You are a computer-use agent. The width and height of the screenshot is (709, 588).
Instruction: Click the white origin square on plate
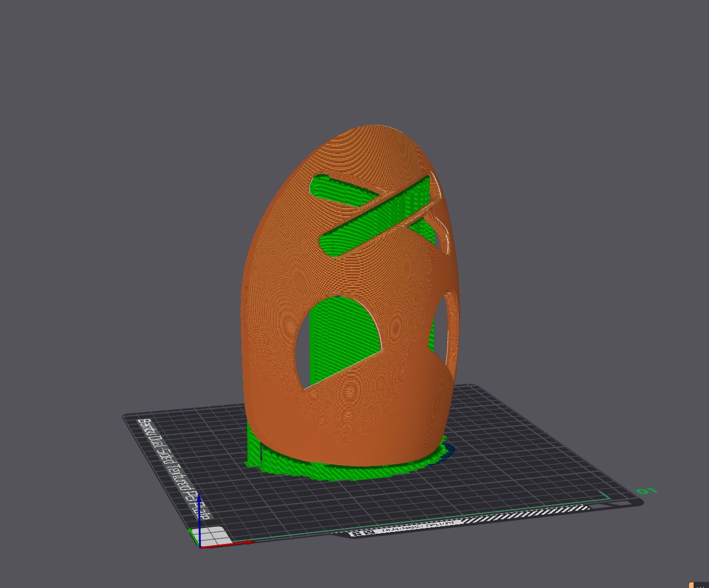[x=212, y=536]
